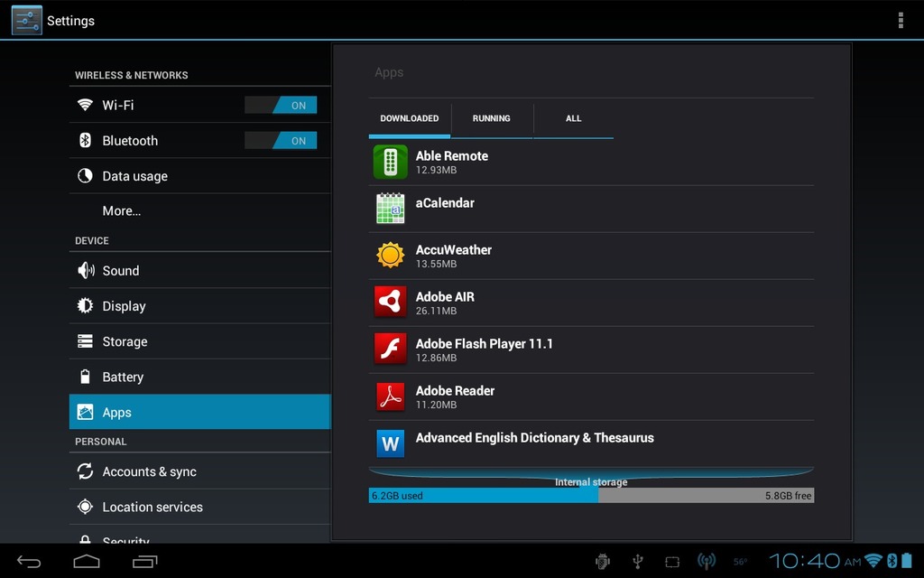The height and width of the screenshot is (578, 924).
Task: Switch to the RUNNING tab
Action: pos(492,120)
